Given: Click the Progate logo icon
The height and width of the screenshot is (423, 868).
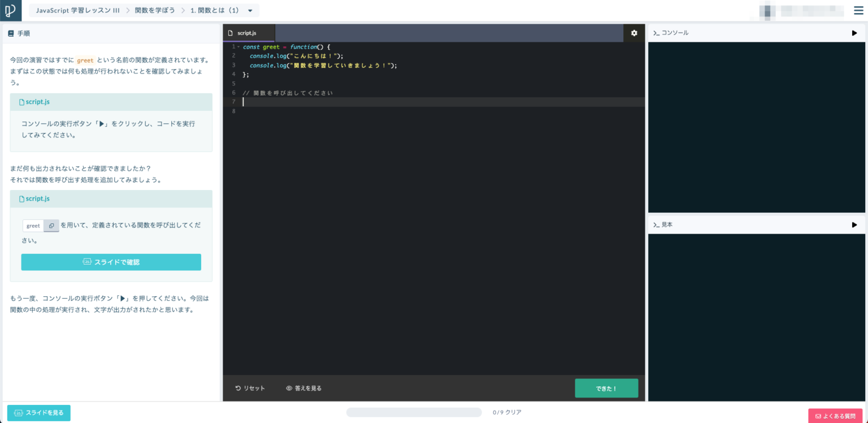Looking at the screenshot, I should pos(10,10).
